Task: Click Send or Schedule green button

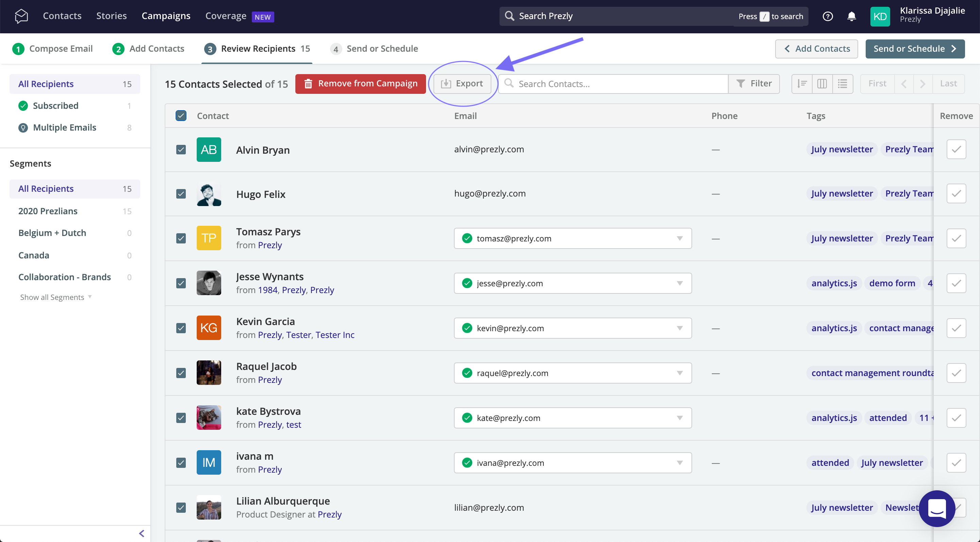Action: coord(915,49)
